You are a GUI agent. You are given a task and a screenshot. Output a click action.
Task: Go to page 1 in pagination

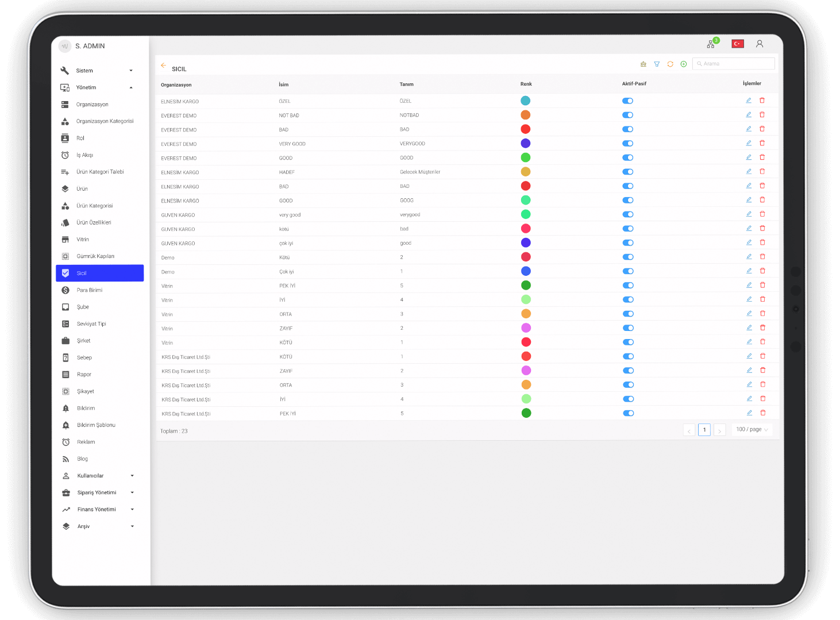(x=704, y=430)
